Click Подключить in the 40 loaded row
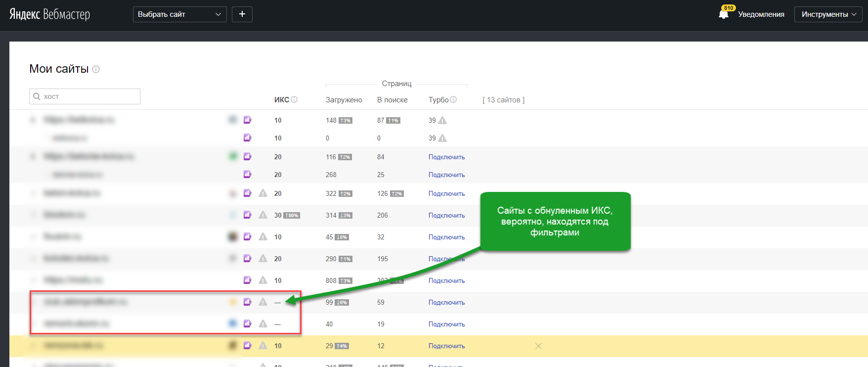The image size is (868, 367). (446, 324)
